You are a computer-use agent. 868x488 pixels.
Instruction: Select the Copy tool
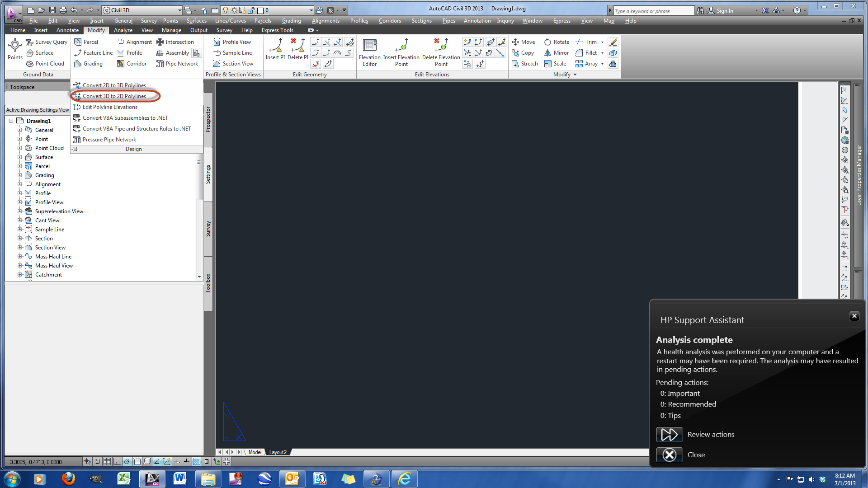point(523,53)
